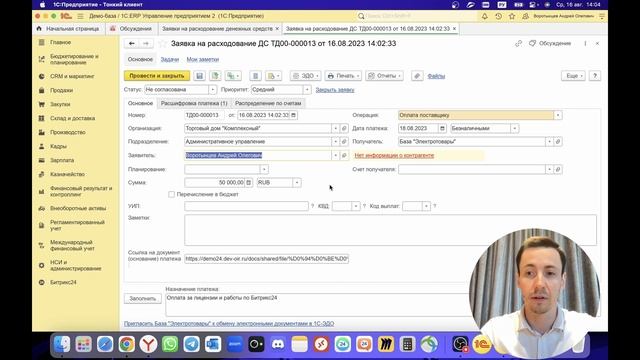640x360 pixels.
Task: Open the create-based-on dropdown icon
Action: tap(233, 76)
